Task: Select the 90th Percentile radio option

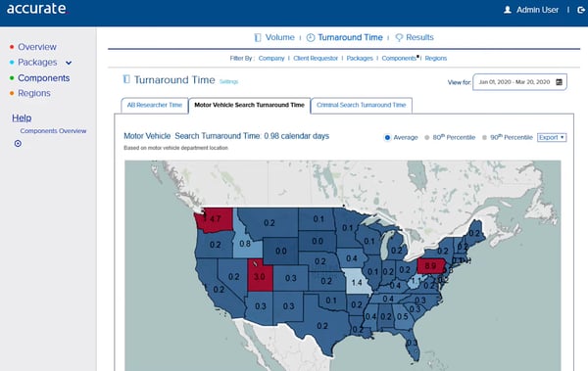Action: (x=484, y=137)
